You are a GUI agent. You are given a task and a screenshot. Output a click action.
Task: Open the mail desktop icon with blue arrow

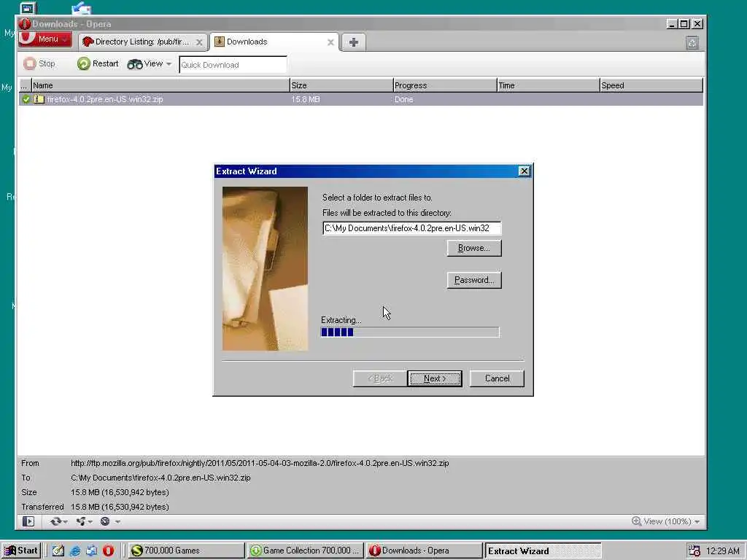(82, 7)
